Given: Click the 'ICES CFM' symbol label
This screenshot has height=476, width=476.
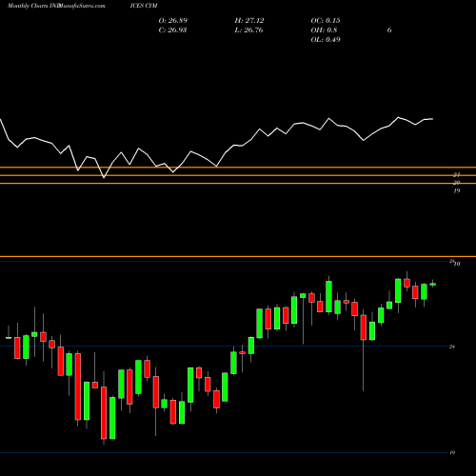Looking at the screenshot, I should coord(144,6).
